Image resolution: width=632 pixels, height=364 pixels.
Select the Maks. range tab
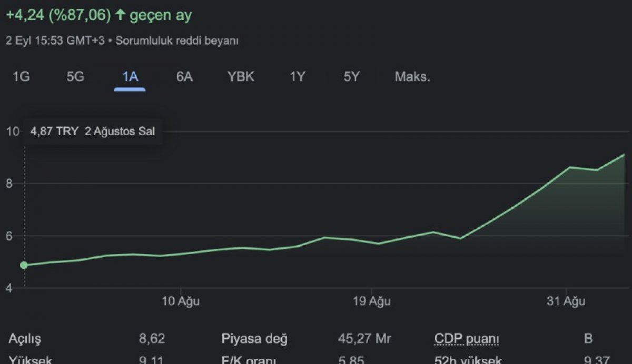412,77
